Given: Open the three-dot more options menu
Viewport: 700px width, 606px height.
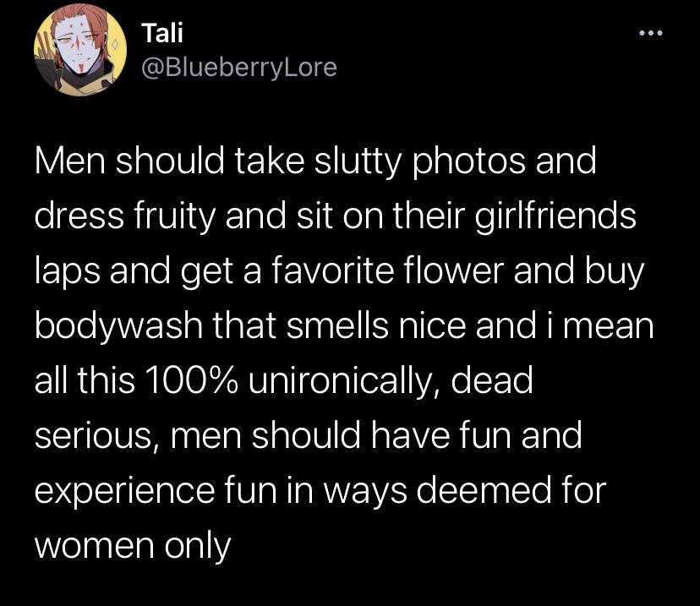Looking at the screenshot, I should click(x=649, y=35).
